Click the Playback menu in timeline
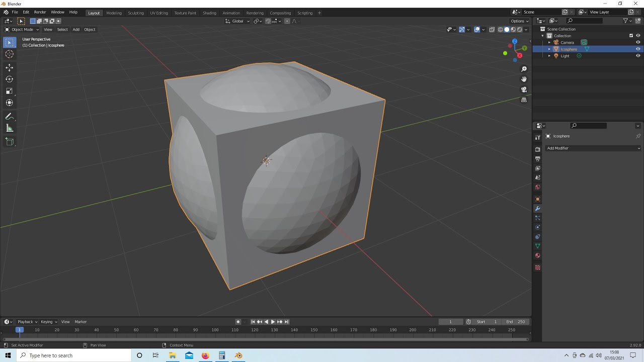 click(27, 322)
